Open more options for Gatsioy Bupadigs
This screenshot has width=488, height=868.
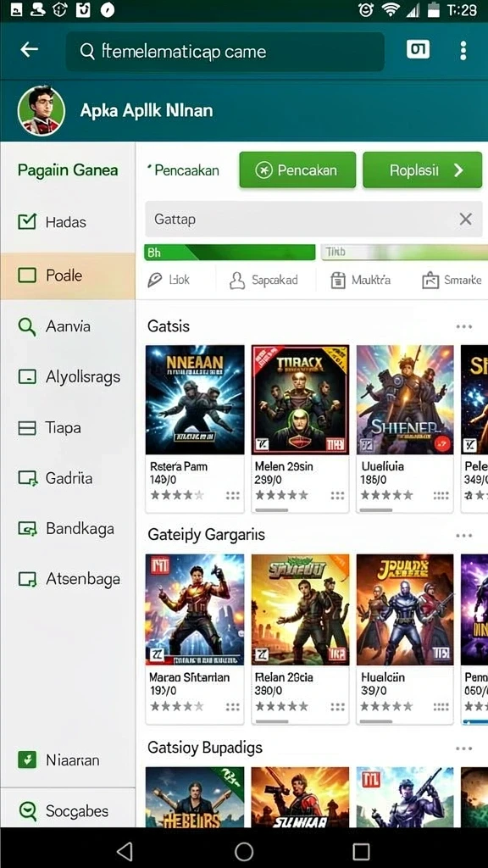pyautogui.click(x=464, y=748)
